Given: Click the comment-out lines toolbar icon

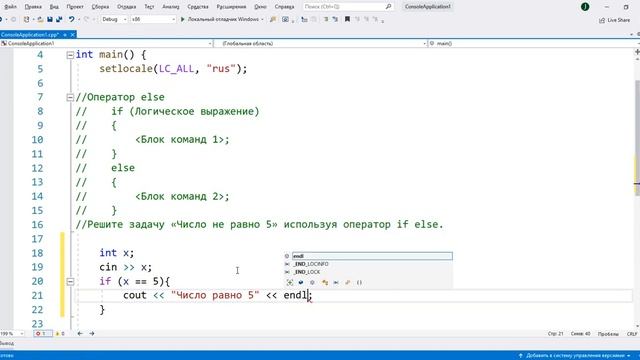Looking at the screenshot, I should pos(326,19).
